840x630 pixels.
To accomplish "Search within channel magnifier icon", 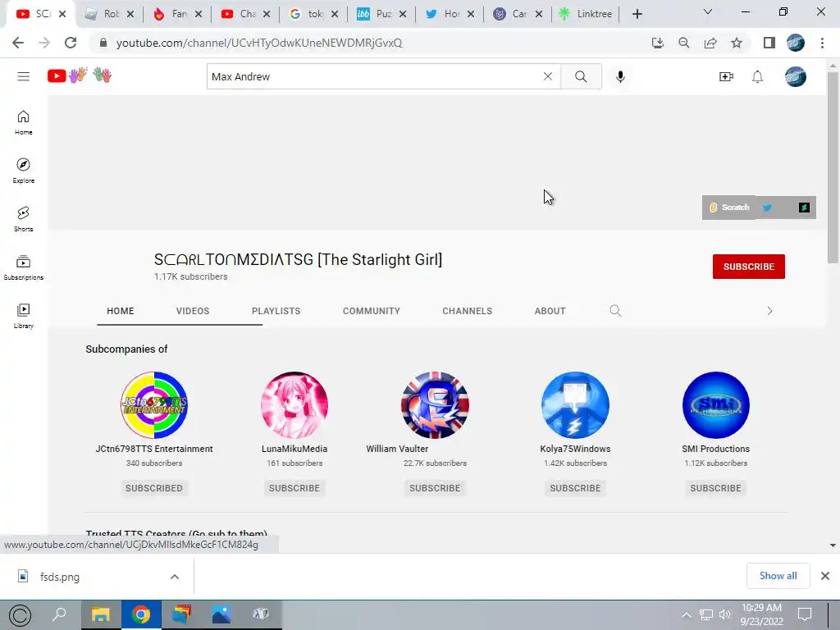I will pos(615,311).
